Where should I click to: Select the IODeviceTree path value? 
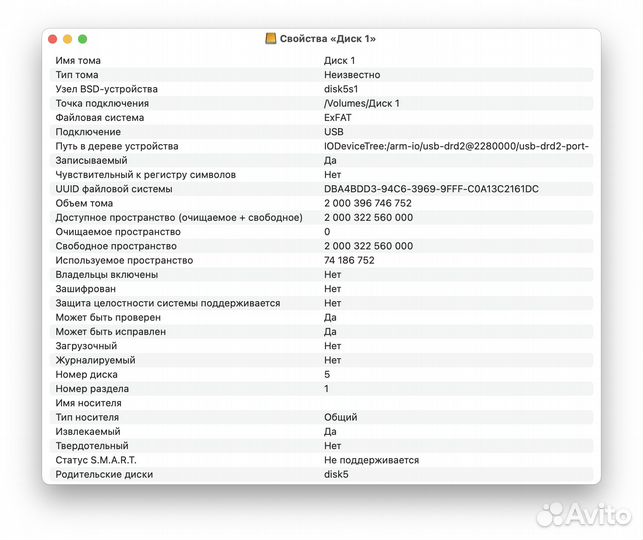[456, 146]
